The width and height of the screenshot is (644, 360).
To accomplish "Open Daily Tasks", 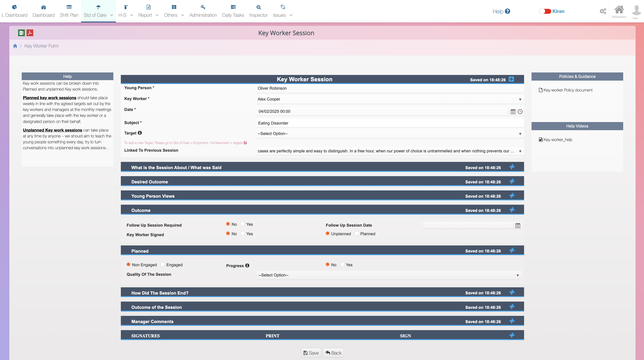I will pyautogui.click(x=233, y=11).
